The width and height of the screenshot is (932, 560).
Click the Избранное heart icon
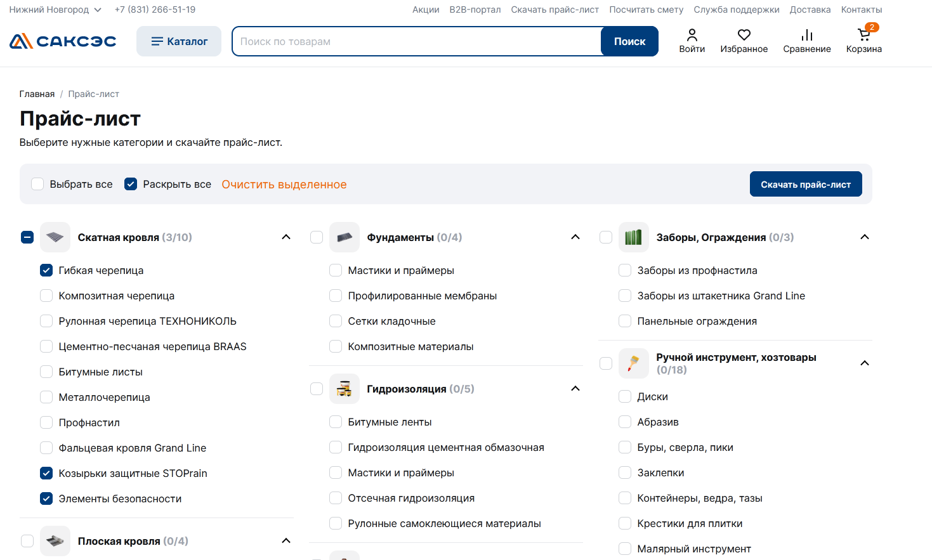tap(744, 35)
